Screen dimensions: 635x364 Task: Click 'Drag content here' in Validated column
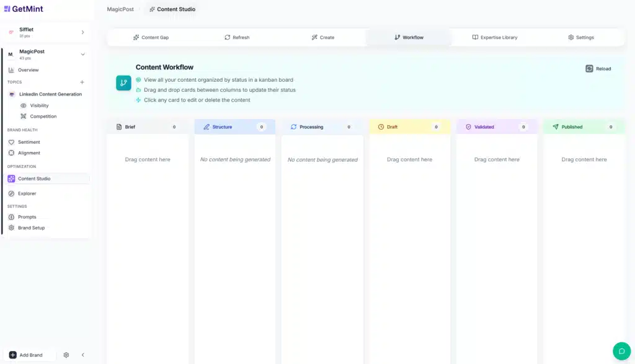tap(497, 159)
